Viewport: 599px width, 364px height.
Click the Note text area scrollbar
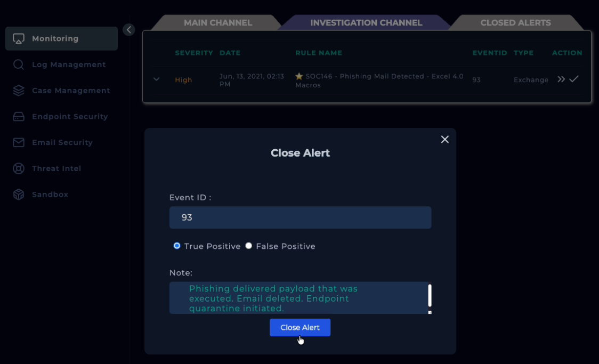(x=430, y=296)
